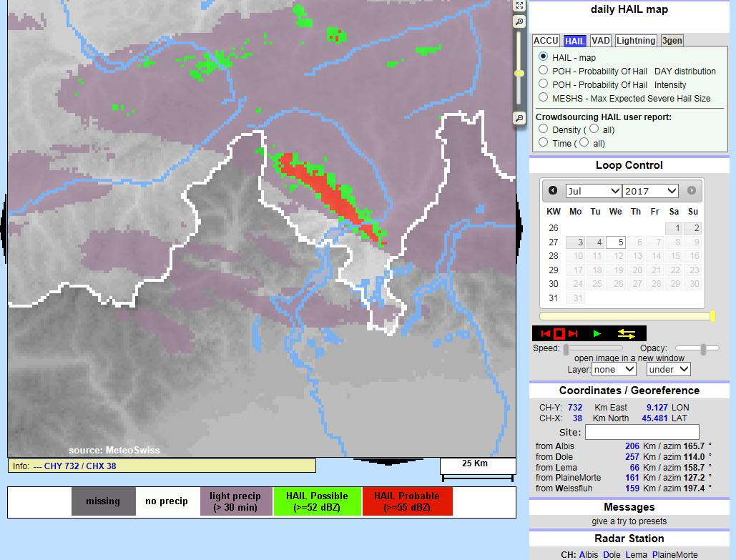Open the year dropdown showing 2017
Image resolution: width=736 pixels, height=560 pixels.
[649, 191]
